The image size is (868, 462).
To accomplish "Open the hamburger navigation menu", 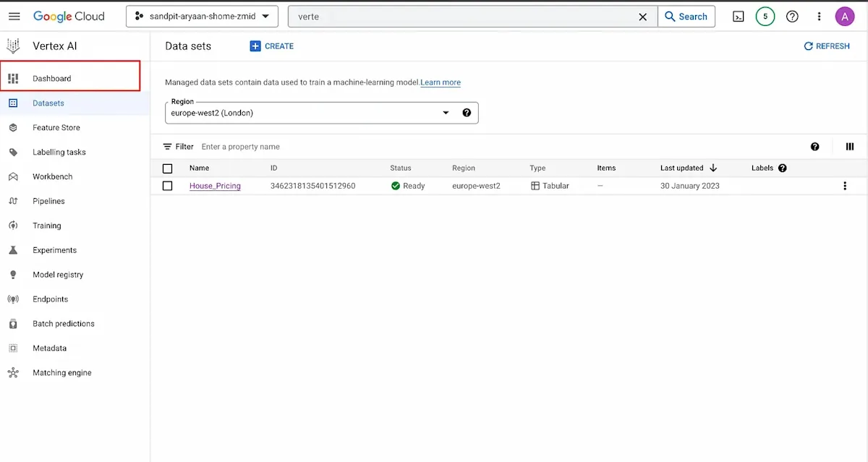I will (x=14, y=17).
